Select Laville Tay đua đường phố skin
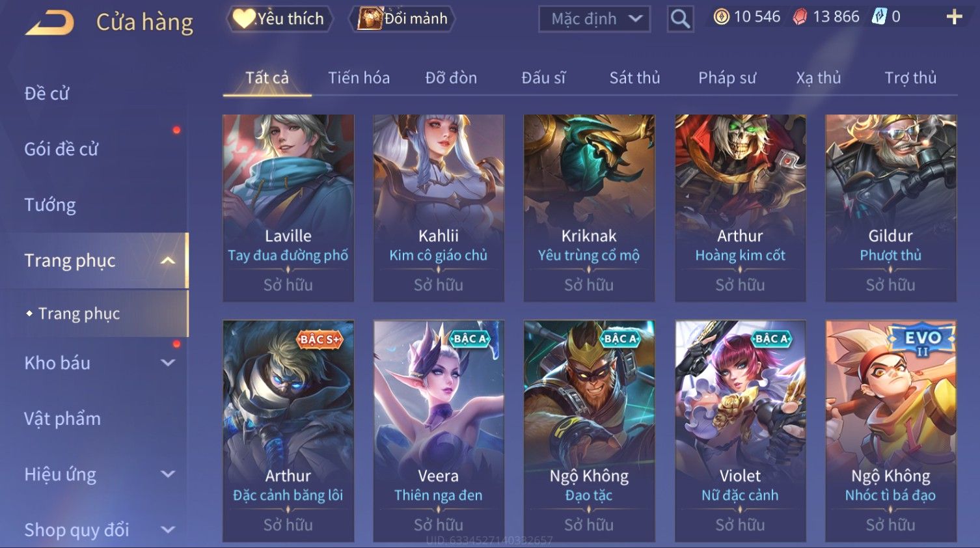This screenshot has width=980, height=548. click(288, 208)
